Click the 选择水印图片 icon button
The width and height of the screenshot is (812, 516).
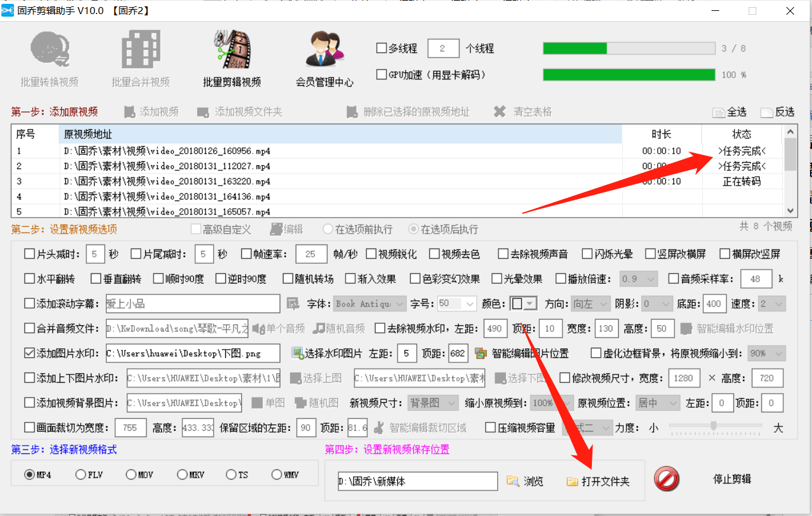point(298,353)
